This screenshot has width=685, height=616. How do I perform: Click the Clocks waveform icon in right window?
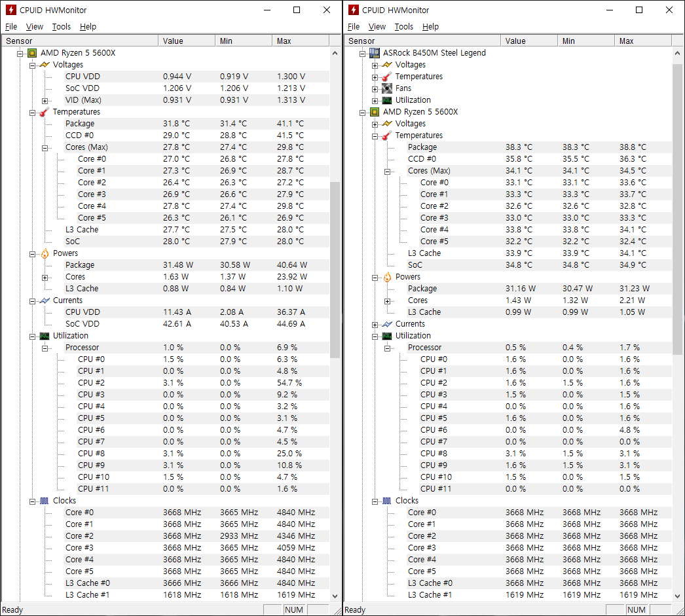[x=387, y=501]
